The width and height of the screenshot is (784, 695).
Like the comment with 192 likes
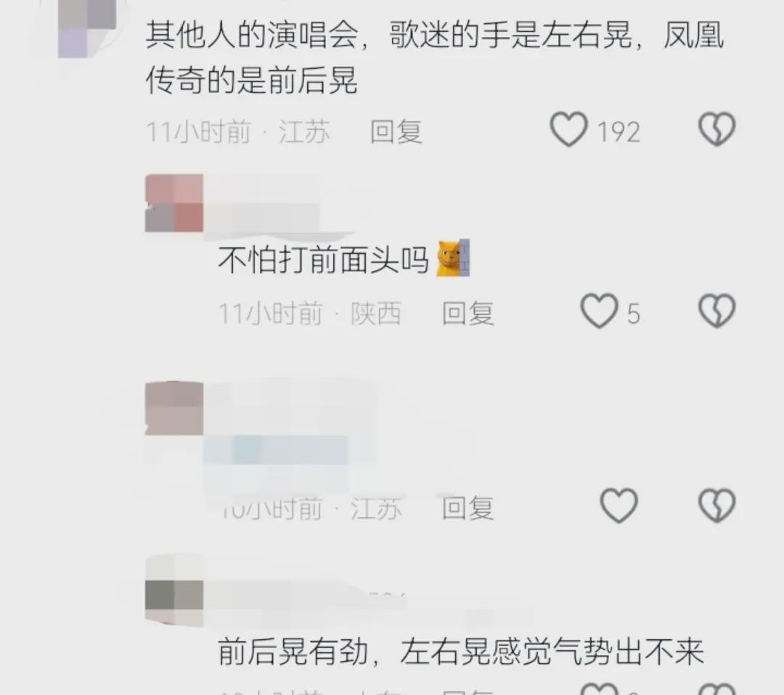pos(569,129)
